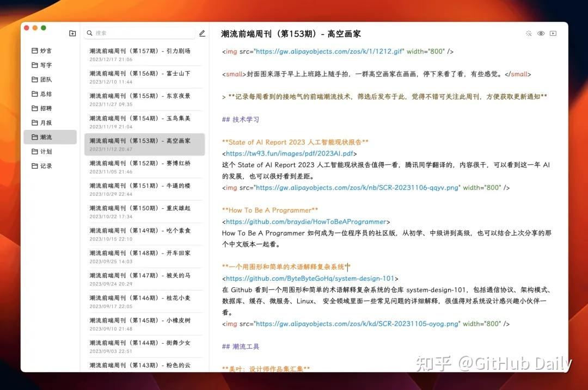Click the magnifier icon in search bar
The image size is (588, 390).
point(89,33)
